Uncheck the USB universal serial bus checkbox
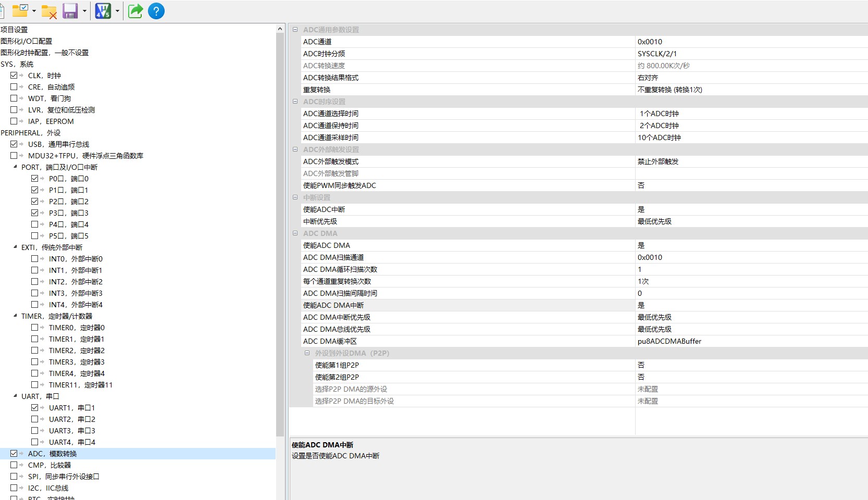This screenshot has height=500, width=868. tap(14, 144)
